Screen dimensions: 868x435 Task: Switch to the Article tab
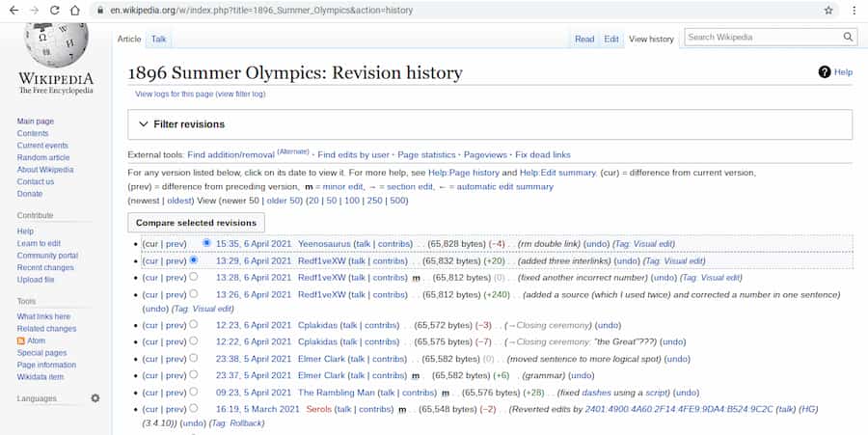[129, 39]
